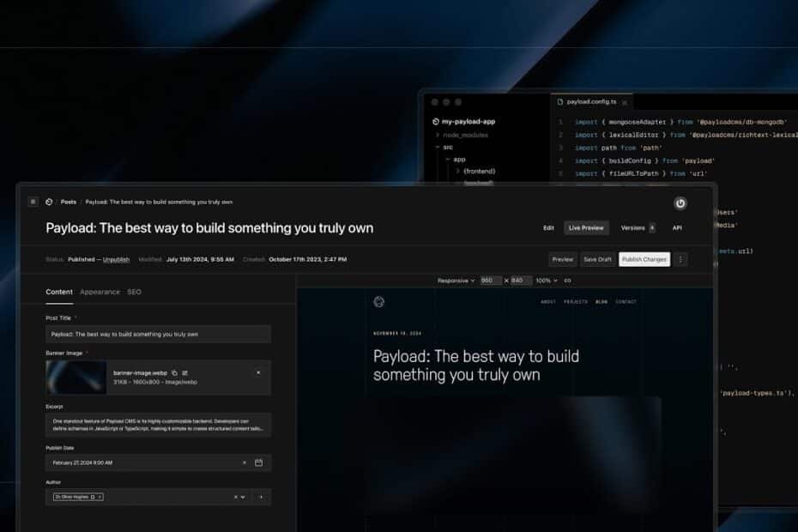The height and width of the screenshot is (532, 798).
Task: Expand the Author dropdown chevron
Action: [x=243, y=497]
